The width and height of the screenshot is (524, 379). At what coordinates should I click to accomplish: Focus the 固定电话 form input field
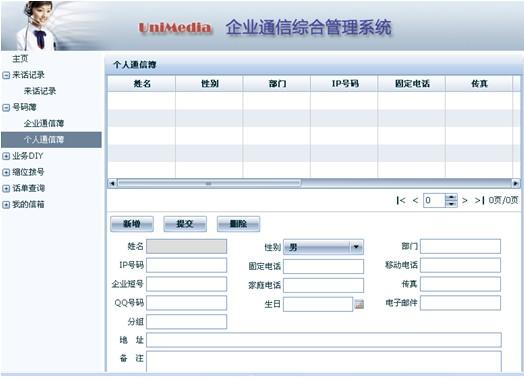323,266
